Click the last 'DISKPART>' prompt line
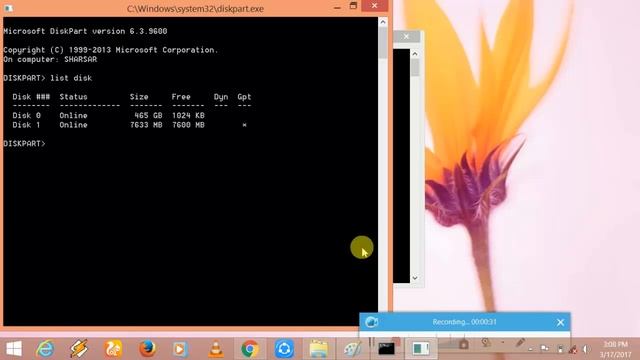The image size is (640, 360). 24,144
